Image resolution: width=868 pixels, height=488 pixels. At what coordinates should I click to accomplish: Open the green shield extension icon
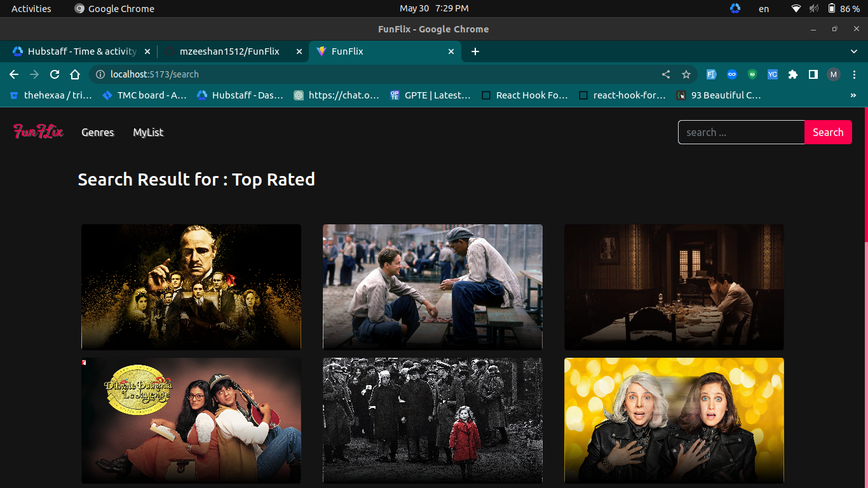(752, 74)
